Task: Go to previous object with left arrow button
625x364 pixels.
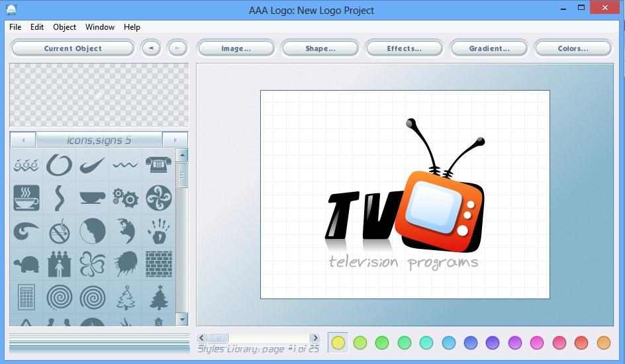Action: [151, 48]
